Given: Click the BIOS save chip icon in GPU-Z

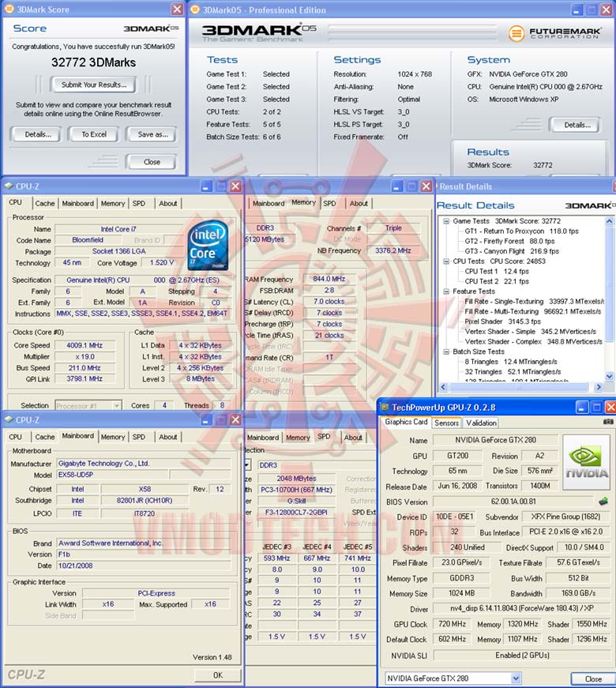Looking at the screenshot, I should tap(603, 501).
